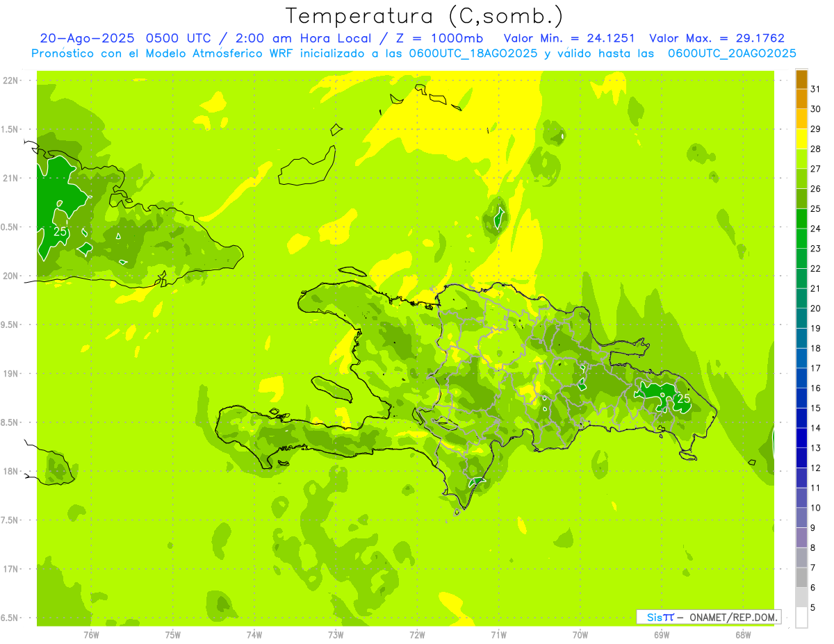Click the '72W' longitude label
This screenshot has height=644, width=834.
(417, 635)
